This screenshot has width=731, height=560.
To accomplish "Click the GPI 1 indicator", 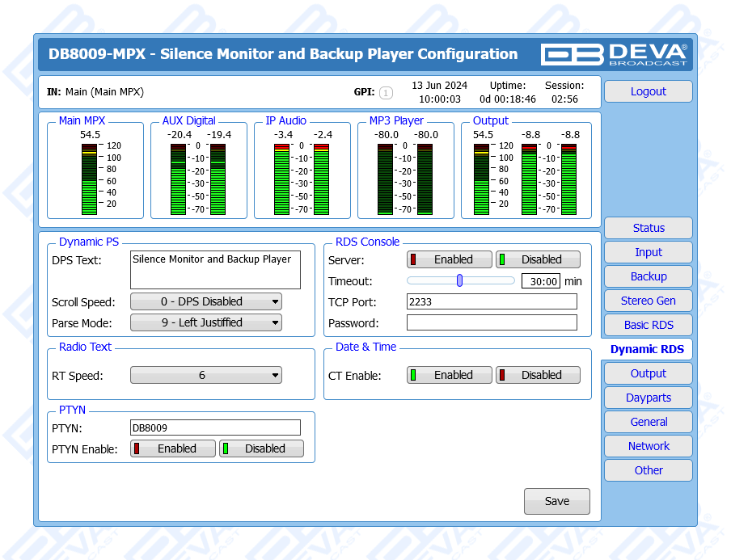I will pyautogui.click(x=386, y=93).
